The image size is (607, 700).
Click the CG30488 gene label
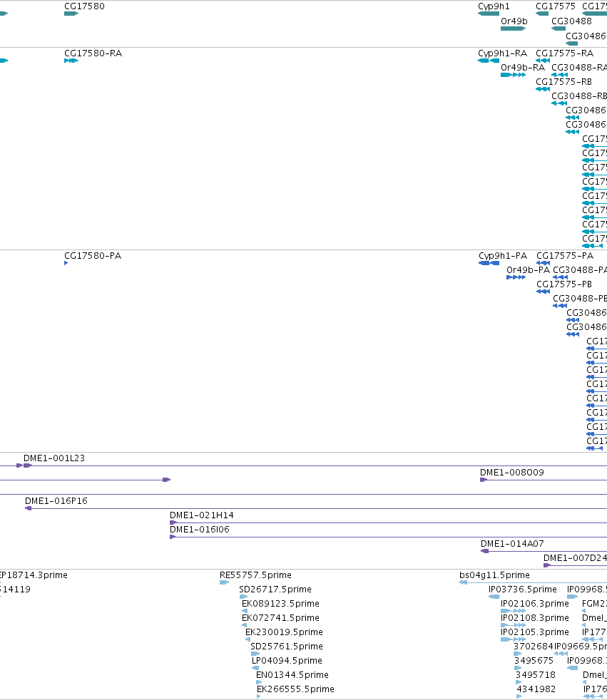coord(571,21)
